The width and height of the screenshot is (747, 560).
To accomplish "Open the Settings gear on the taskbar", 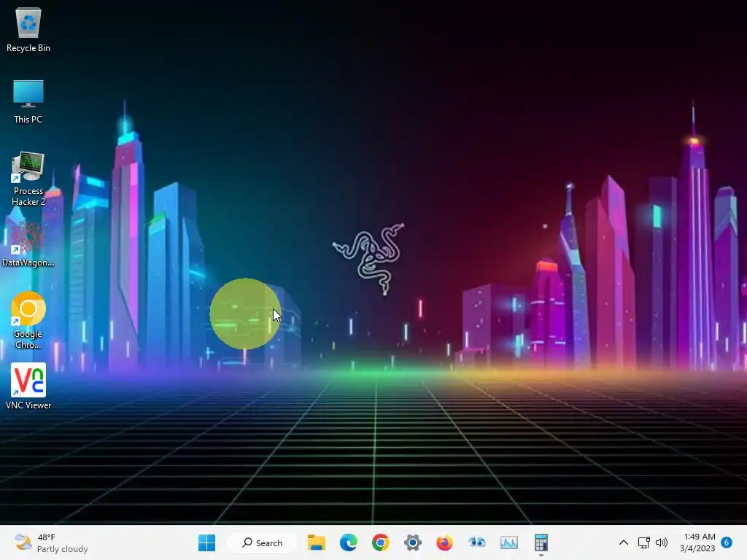I will [413, 542].
